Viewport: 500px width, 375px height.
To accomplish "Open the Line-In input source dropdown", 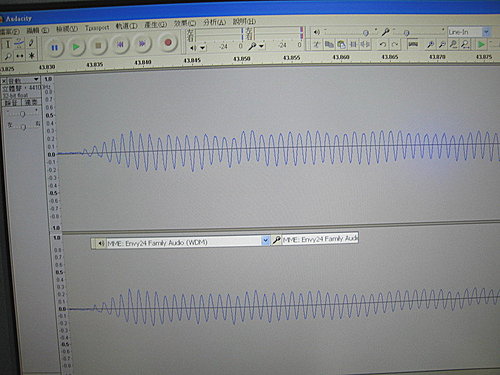I will pos(486,32).
